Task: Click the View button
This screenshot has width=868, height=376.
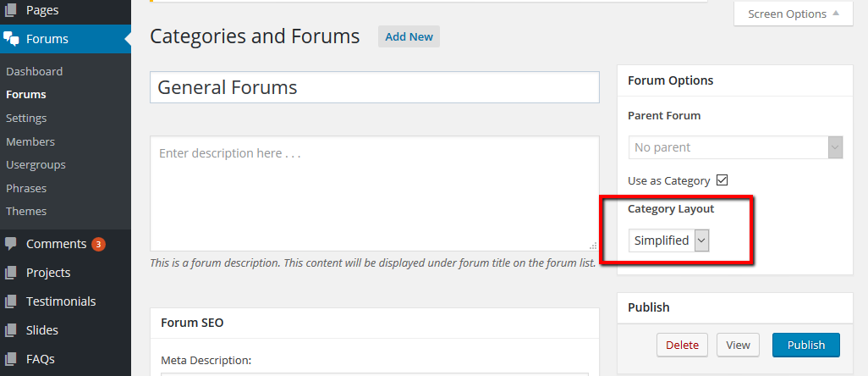Action: (x=738, y=345)
